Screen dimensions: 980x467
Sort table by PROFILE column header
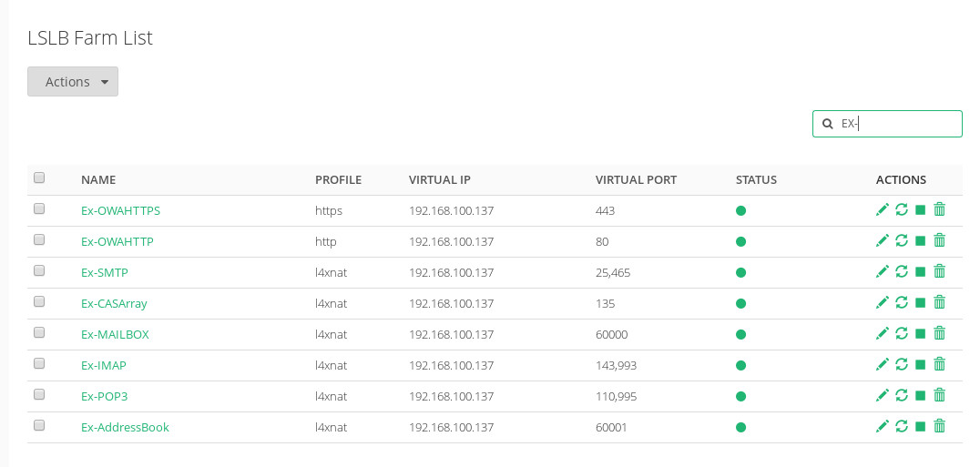[x=338, y=180]
